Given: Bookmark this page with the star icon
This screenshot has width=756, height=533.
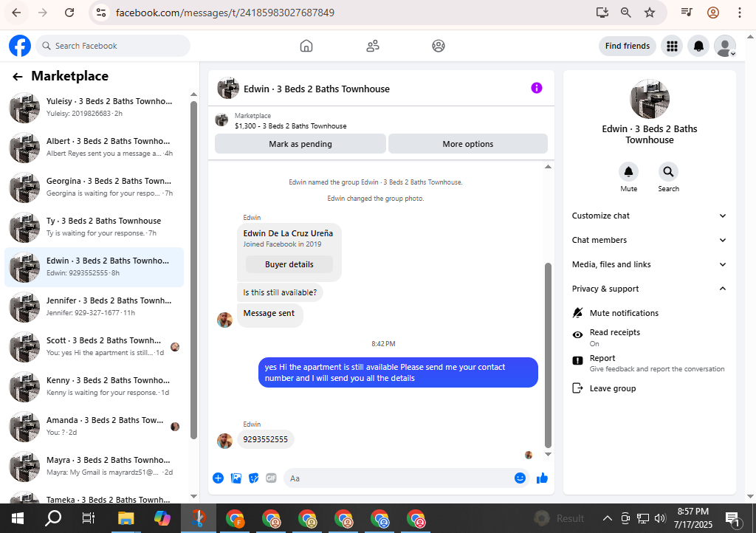Looking at the screenshot, I should [x=650, y=13].
